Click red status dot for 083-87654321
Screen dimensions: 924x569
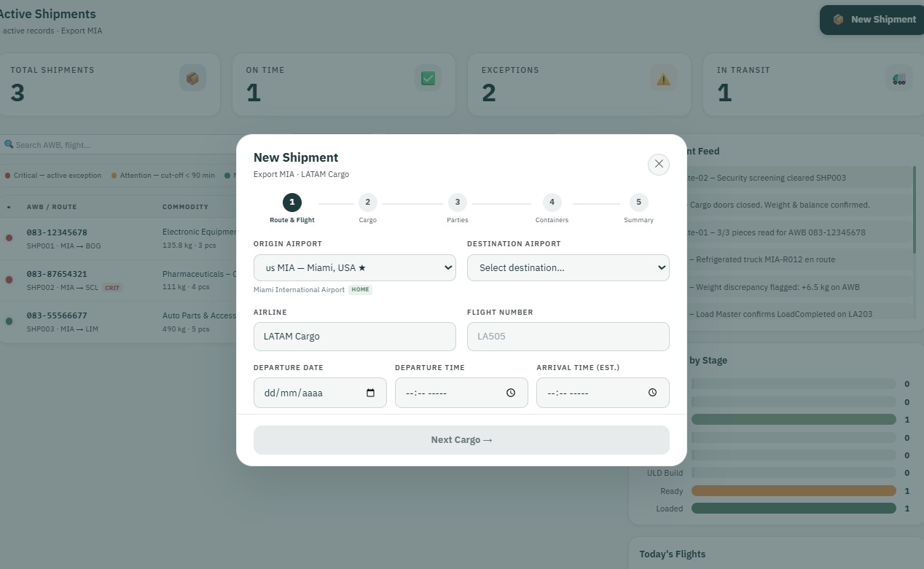[9, 280]
